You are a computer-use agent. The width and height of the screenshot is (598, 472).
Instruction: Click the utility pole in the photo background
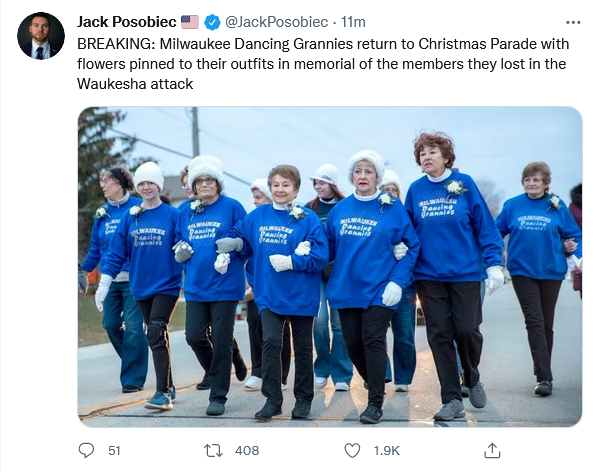195,132
